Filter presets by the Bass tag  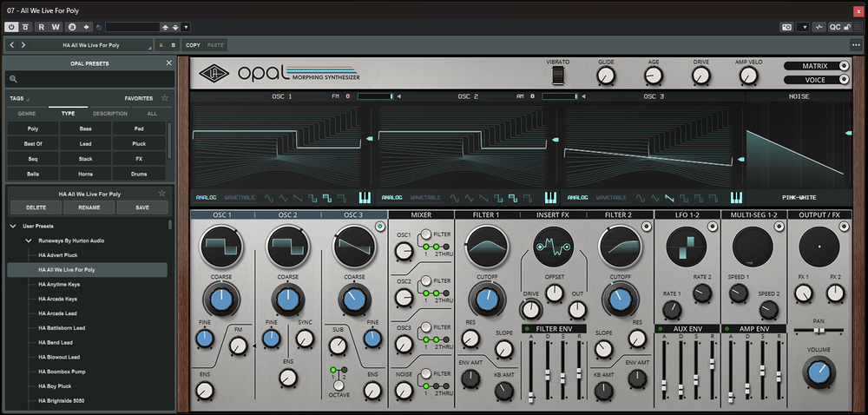(x=85, y=128)
